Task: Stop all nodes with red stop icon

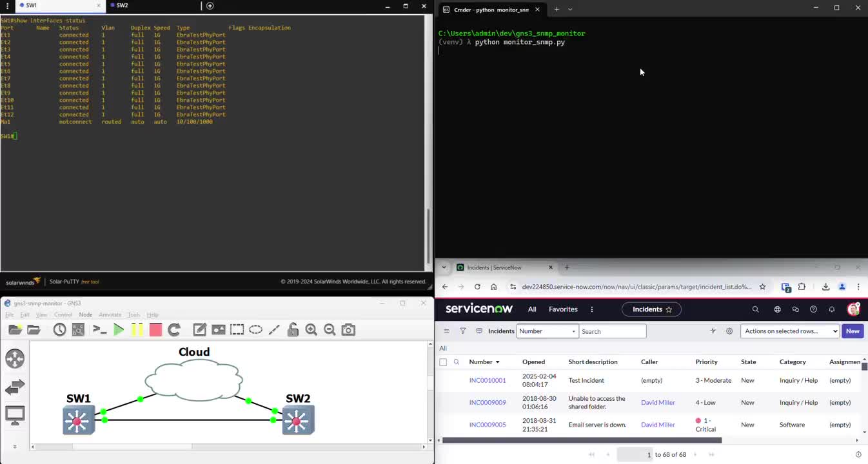Action: pyautogui.click(x=155, y=330)
